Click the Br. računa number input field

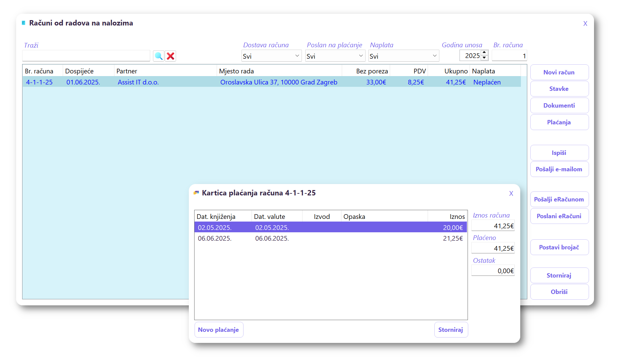[509, 56]
